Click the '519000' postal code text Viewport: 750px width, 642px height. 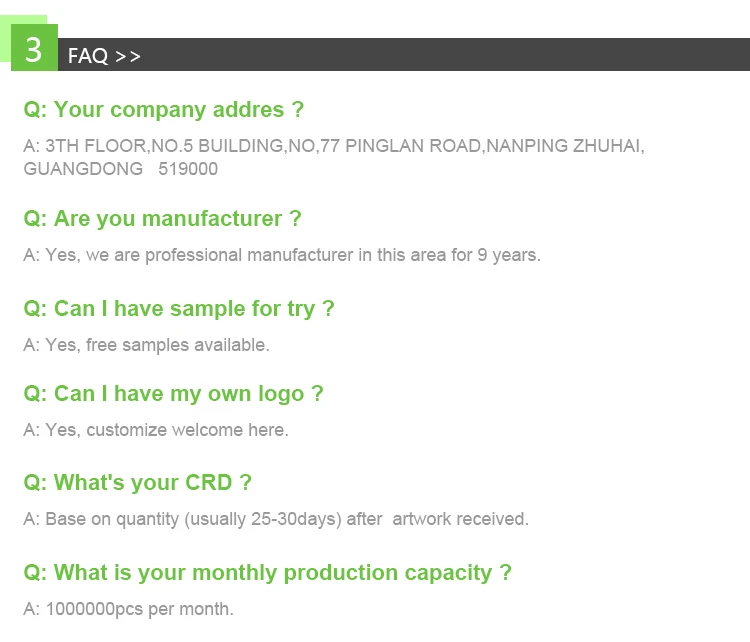(x=188, y=169)
